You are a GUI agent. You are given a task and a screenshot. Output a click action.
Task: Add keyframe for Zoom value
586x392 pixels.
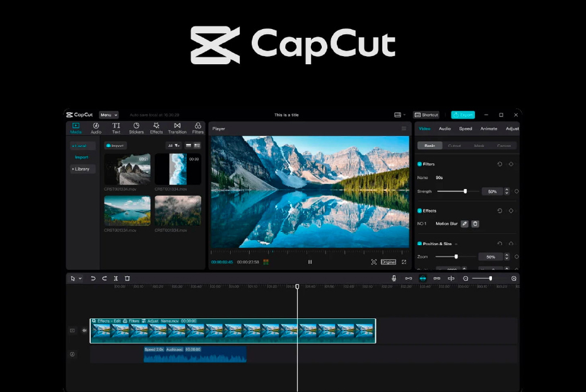(x=517, y=257)
